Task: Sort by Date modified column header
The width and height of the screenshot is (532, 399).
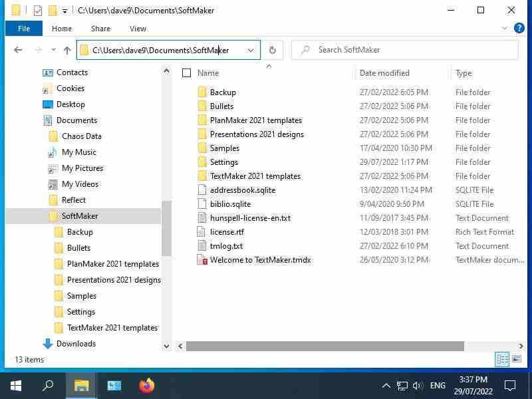Action: [384, 73]
